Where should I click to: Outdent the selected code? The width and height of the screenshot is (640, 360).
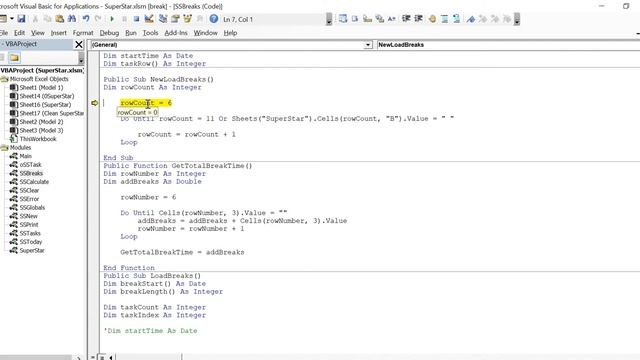pos(418,19)
